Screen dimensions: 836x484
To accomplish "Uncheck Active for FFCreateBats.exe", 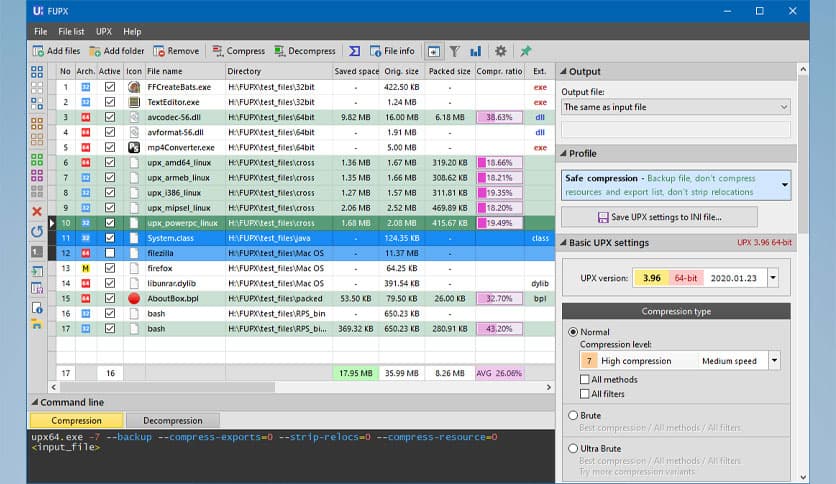I will [x=110, y=87].
